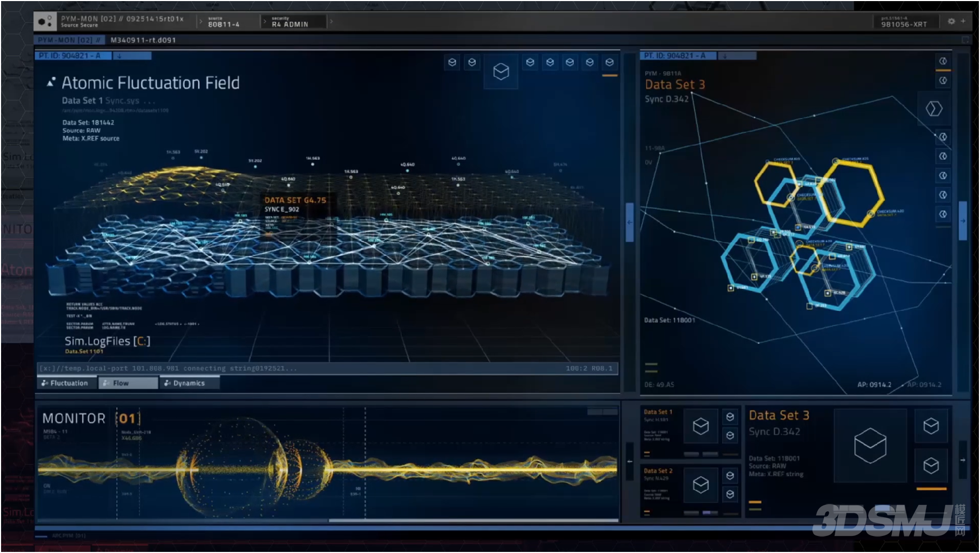The width and height of the screenshot is (980, 553).
Task: Open Sim.LogFiles [C:]
Action: click(x=107, y=341)
